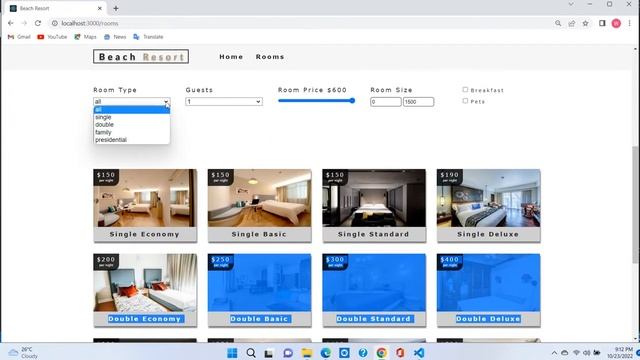Select 'all' in room type list
This screenshot has height=360, width=640.
(x=131, y=109)
